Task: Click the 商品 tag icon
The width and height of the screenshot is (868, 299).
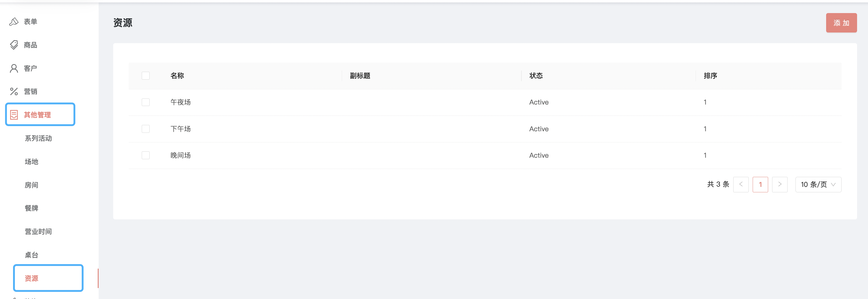Action: (14, 45)
